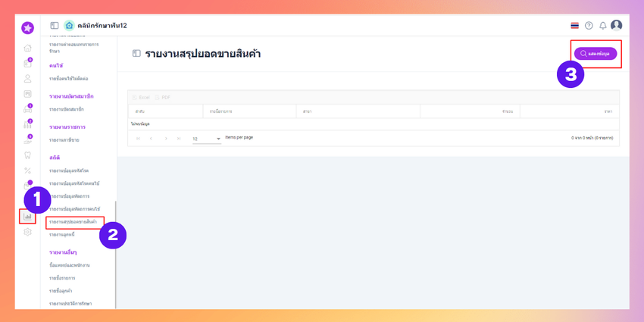Image resolution: width=644 pixels, height=322 pixels.
Task: Open the settings gear icon in sidebar
Action: 27,232
